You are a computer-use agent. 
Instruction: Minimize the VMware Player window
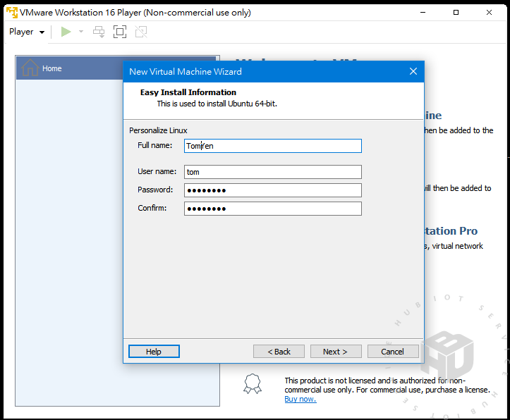tap(423, 13)
